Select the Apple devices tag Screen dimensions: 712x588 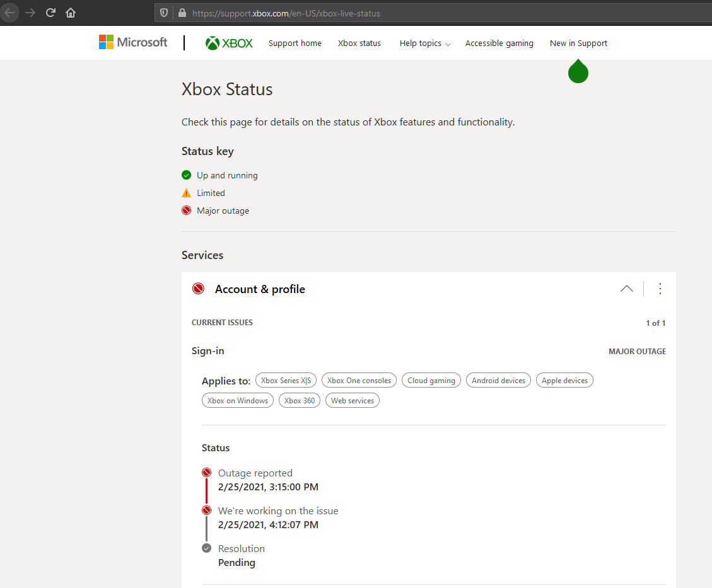click(565, 380)
